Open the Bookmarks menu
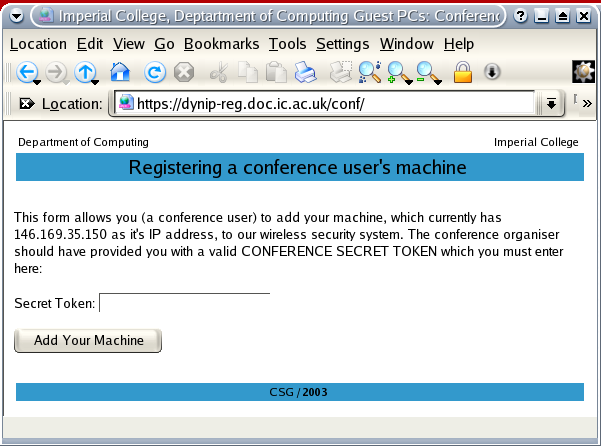This screenshot has width=601, height=446. click(x=221, y=44)
